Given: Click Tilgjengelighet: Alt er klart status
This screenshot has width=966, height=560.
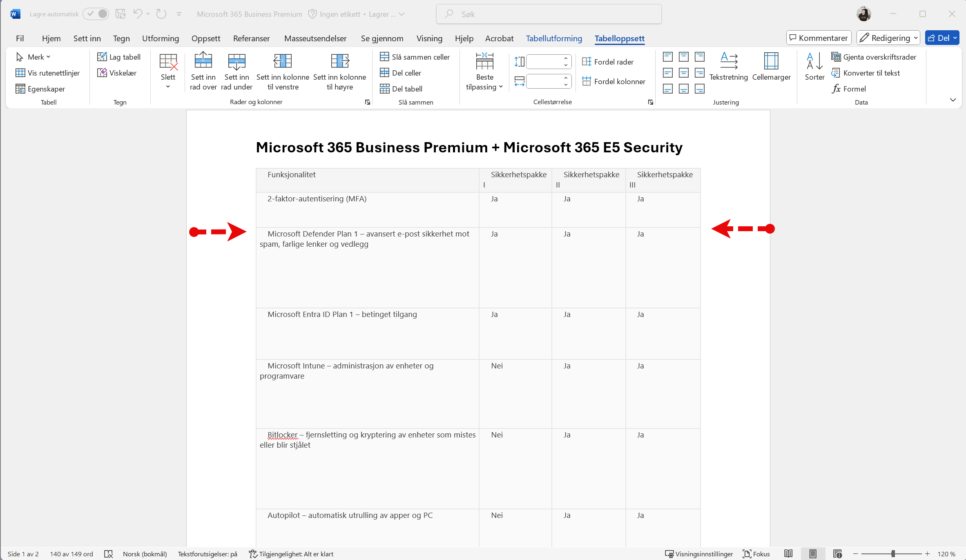Looking at the screenshot, I should pyautogui.click(x=291, y=554).
